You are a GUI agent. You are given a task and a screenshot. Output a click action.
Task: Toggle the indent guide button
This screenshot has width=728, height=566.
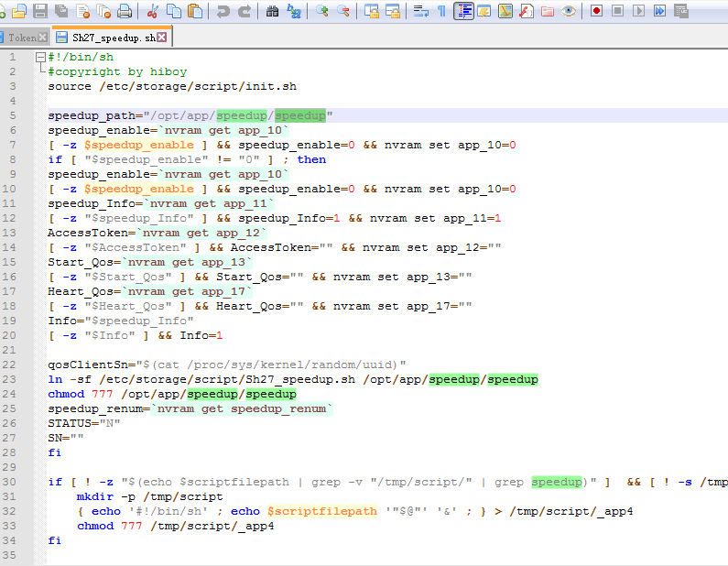pyautogui.click(x=463, y=11)
